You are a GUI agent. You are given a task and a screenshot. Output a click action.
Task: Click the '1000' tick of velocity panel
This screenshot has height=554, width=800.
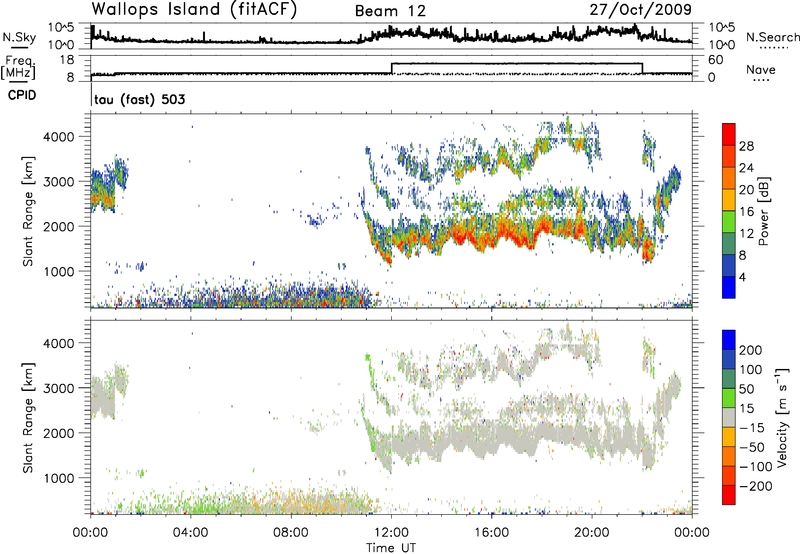click(59, 477)
